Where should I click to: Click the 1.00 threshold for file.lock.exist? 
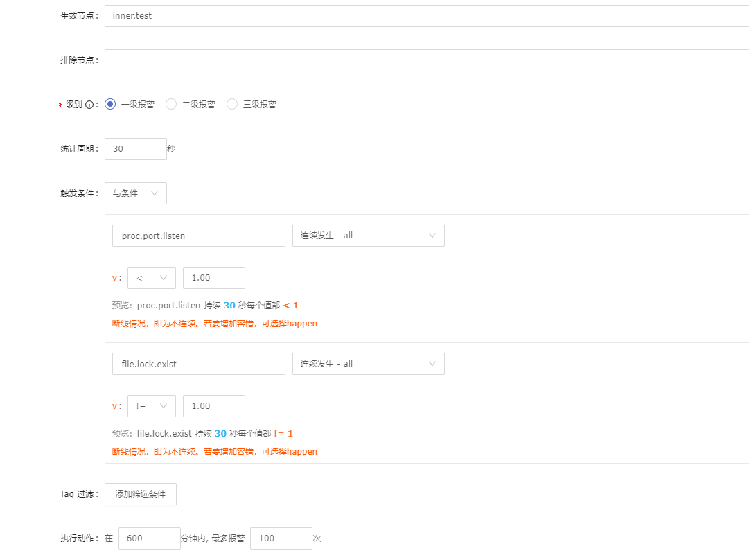(x=214, y=406)
